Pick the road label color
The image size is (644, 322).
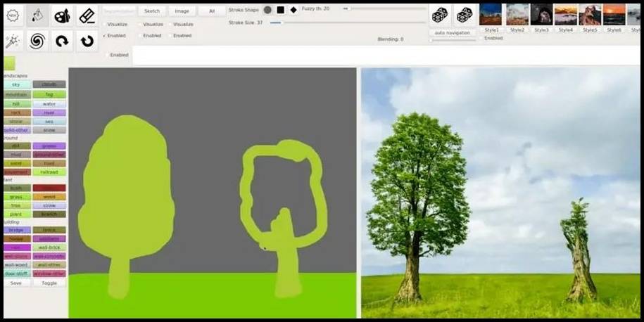[49, 163]
